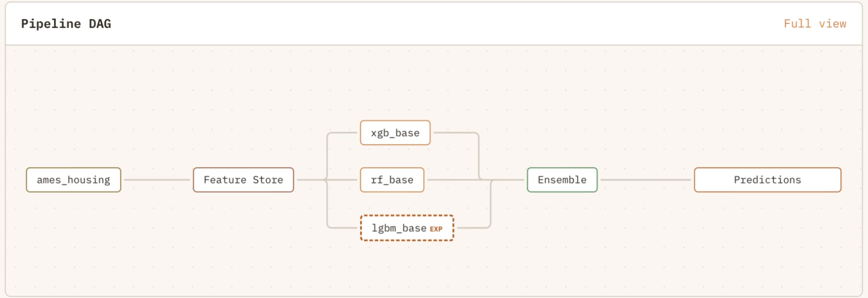This screenshot has height=298, width=868.
Task: Click the dashed lgbm_base experimental node
Action: [399, 228]
